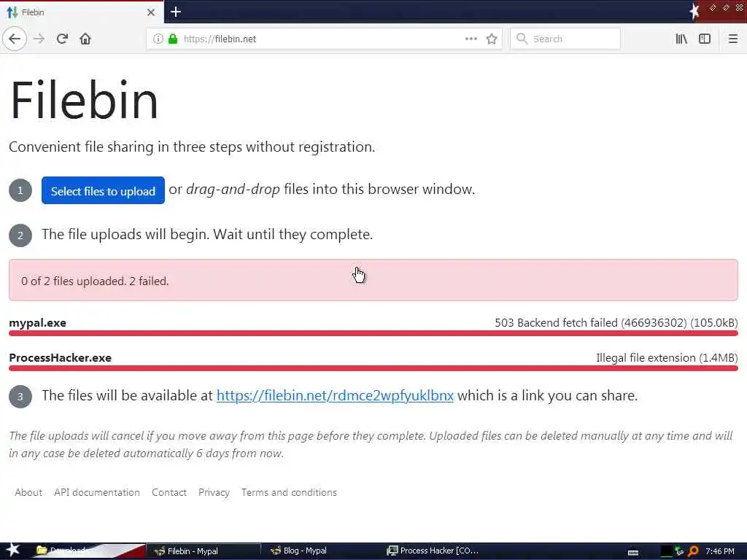747x560 pixels.
Task: Close the Filebin tab
Action: pyautogui.click(x=151, y=12)
